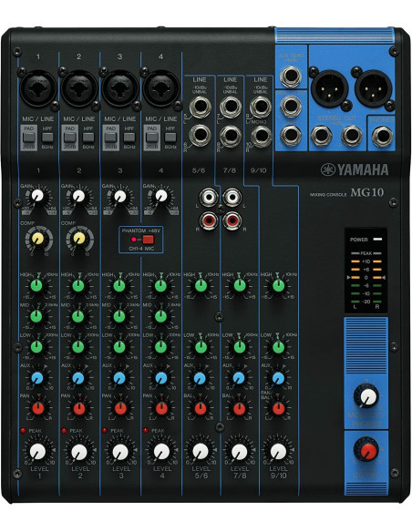Click the channel 2 yellow COMP knob

[79, 238]
